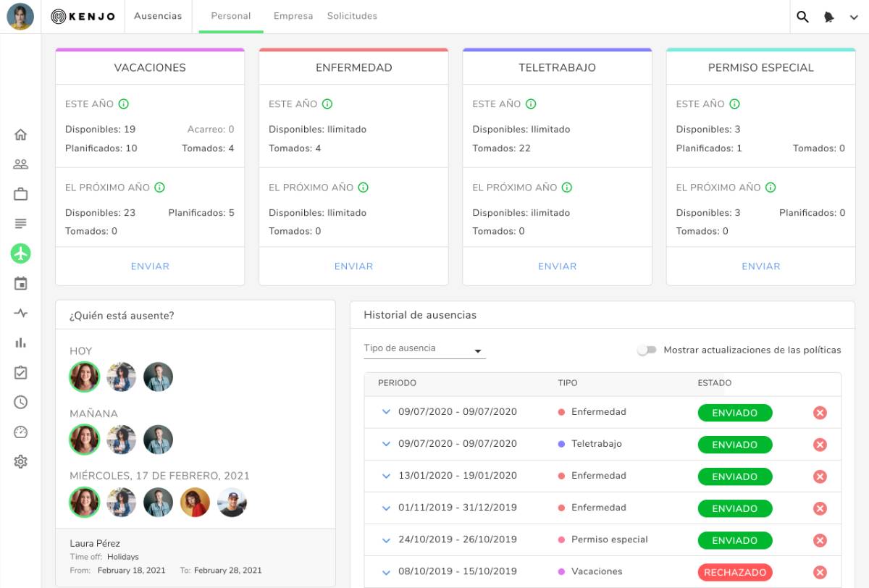Open the people directory sidebar icon
Viewport: 869px width, 588px height.
pos(20,164)
